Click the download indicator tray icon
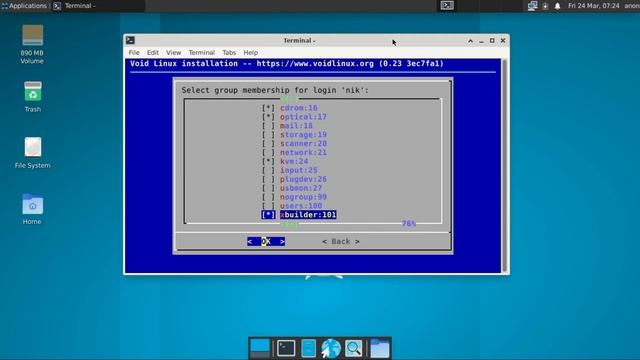Image resolution: width=640 pixels, height=360 pixels. tap(545, 6)
